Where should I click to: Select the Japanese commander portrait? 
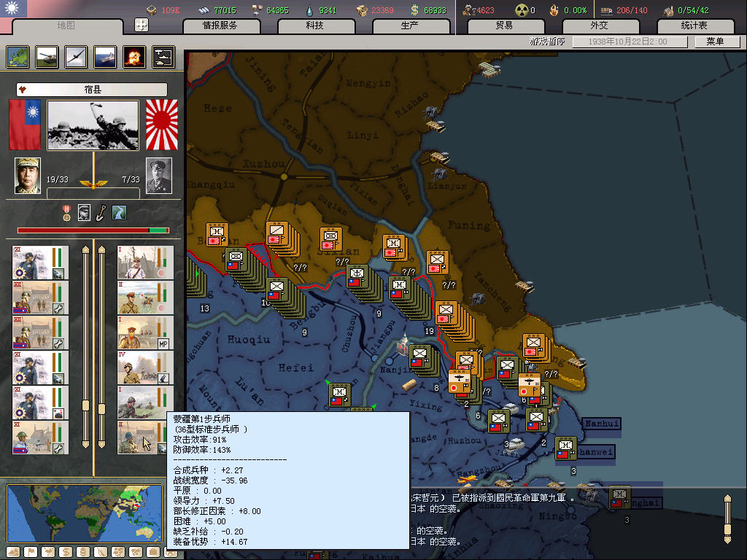(x=158, y=176)
